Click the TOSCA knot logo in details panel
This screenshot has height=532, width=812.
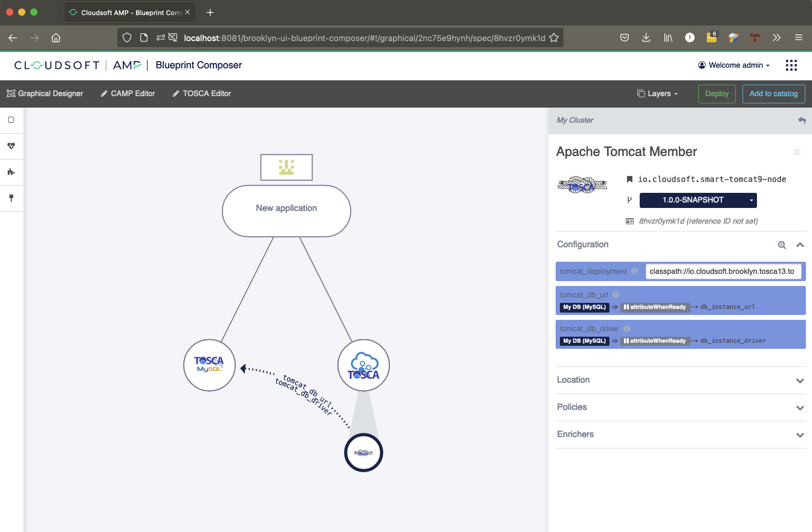point(582,186)
